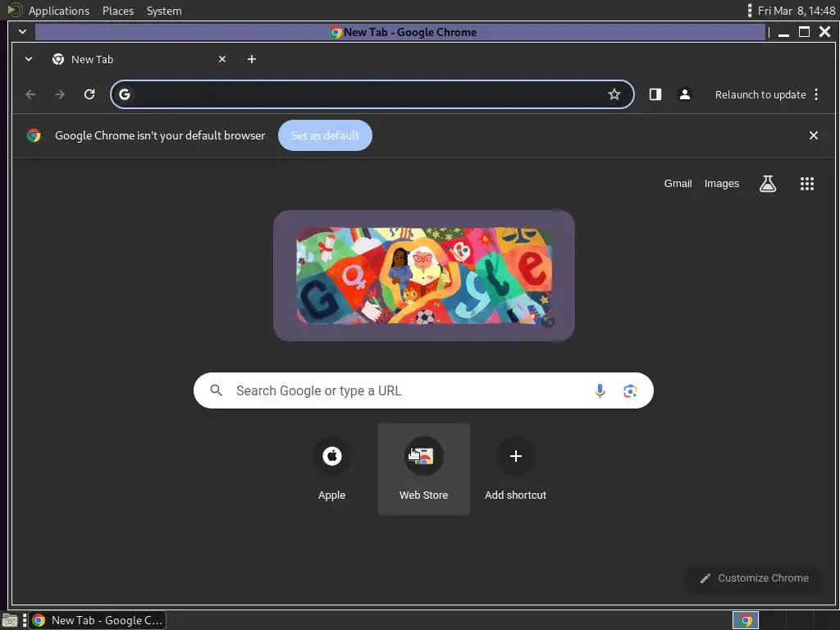The image size is (840, 630).
Task: Click Customize Chrome button
Action: click(x=754, y=578)
